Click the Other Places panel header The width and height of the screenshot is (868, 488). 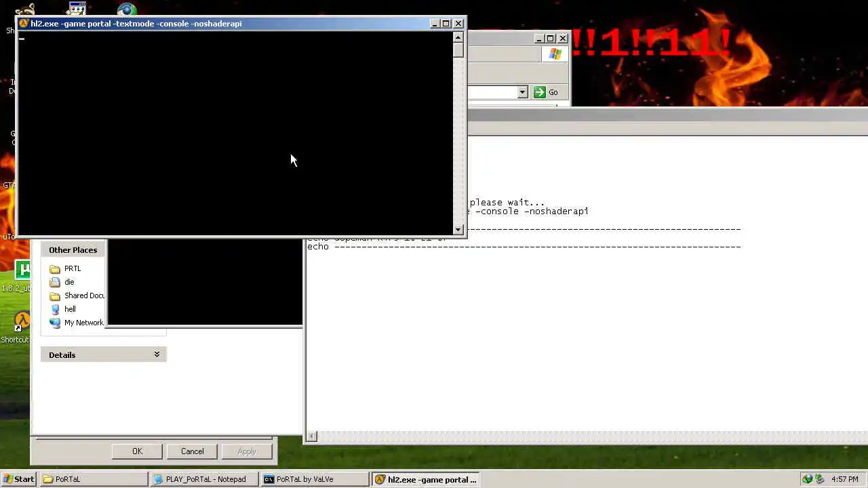(x=73, y=250)
